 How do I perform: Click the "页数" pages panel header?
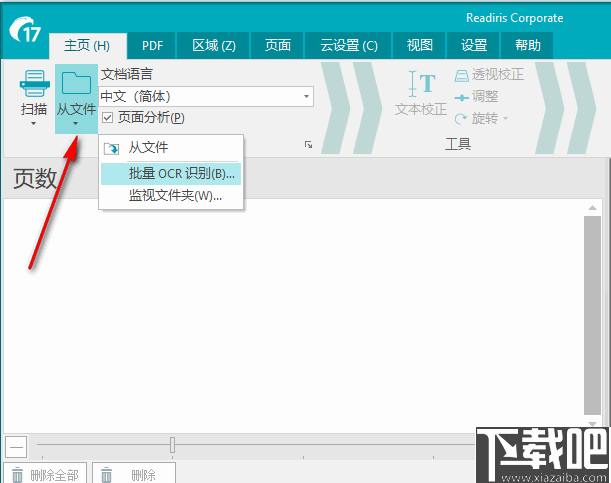tap(35, 179)
